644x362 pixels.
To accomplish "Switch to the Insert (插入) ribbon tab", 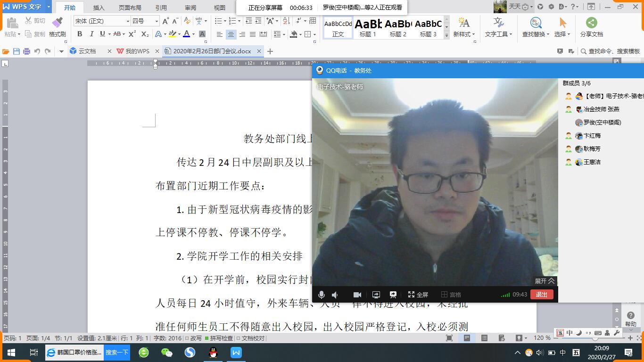I will (99, 8).
